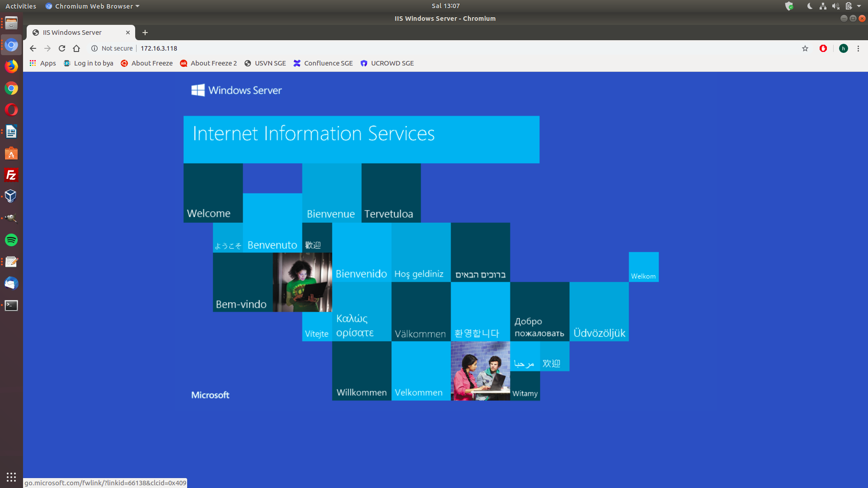Open the Text Editor from the dock
The width and height of the screenshot is (868, 488).
point(11,262)
